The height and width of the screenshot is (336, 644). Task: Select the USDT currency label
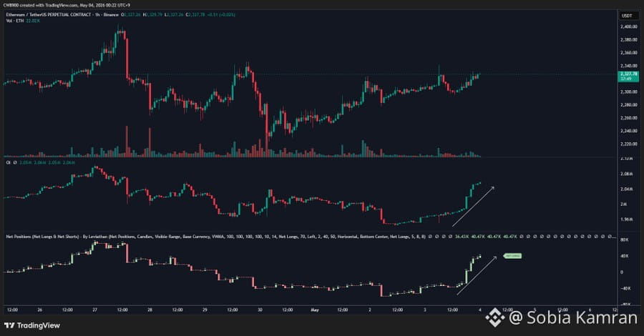[627, 16]
